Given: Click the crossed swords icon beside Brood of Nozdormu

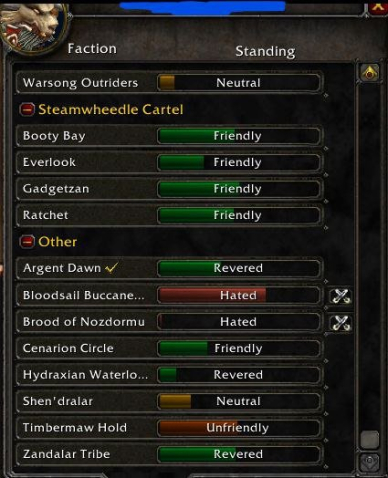Looking at the screenshot, I should [341, 322].
